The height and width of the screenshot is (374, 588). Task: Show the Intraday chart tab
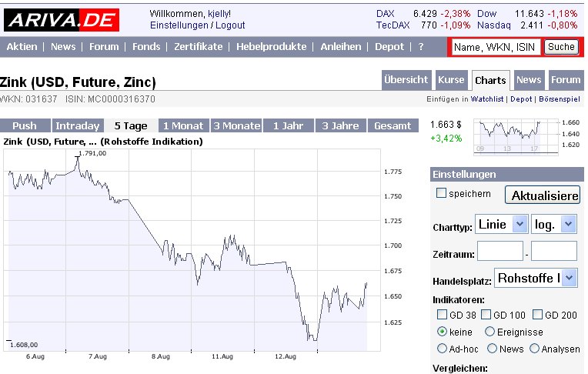(x=78, y=125)
